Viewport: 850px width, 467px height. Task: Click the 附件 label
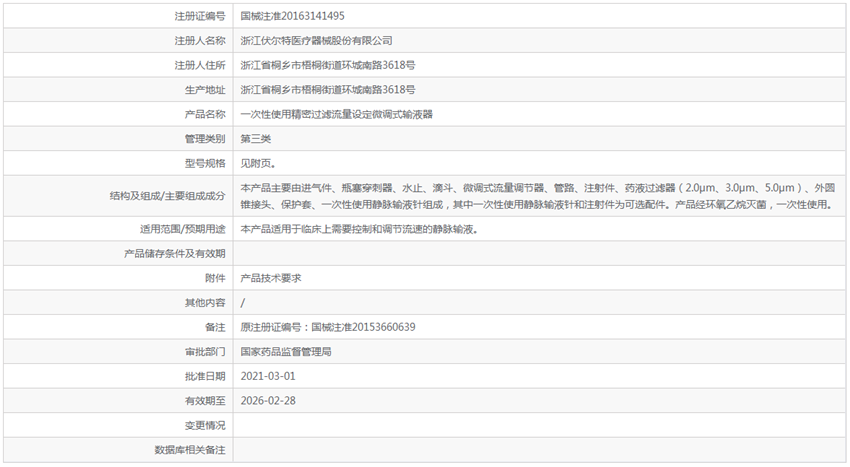[x=215, y=278]
